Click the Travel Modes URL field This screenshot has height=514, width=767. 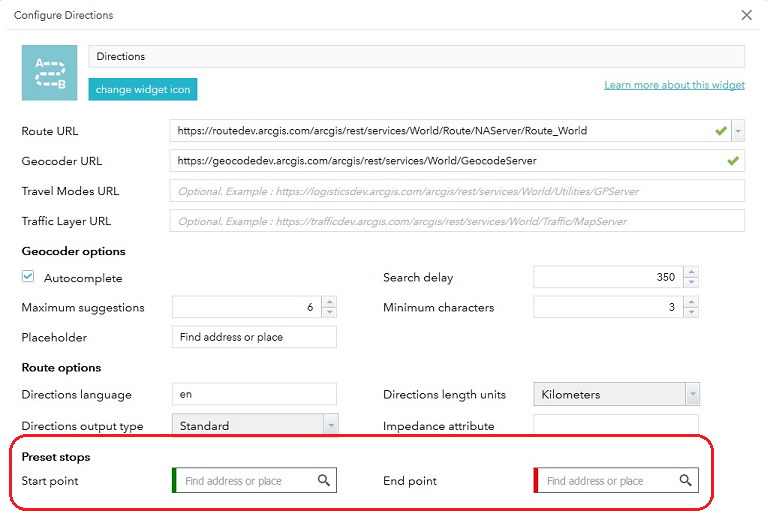click(457, 191)
